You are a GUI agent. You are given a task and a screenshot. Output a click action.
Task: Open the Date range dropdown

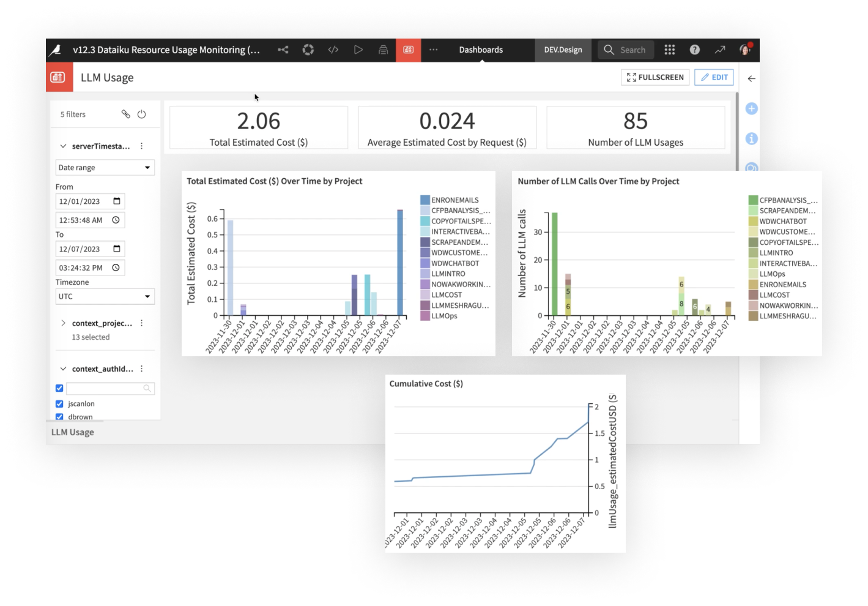click(105, 168)
